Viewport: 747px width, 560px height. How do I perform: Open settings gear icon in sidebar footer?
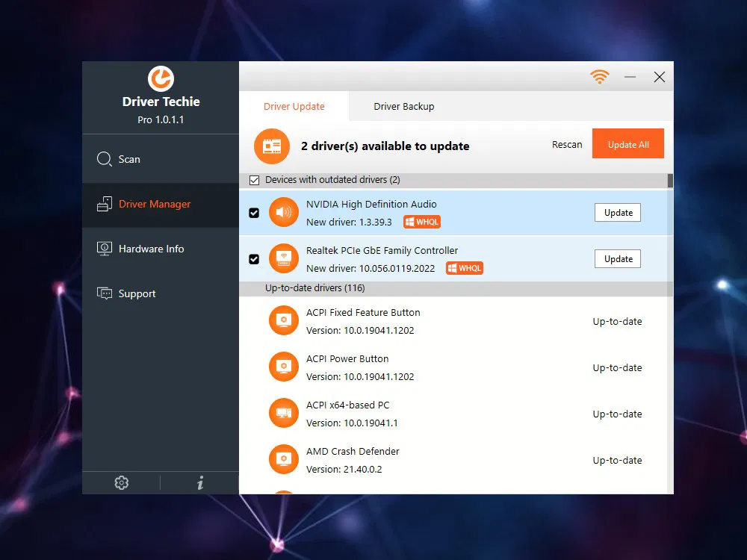click(122, 483)
